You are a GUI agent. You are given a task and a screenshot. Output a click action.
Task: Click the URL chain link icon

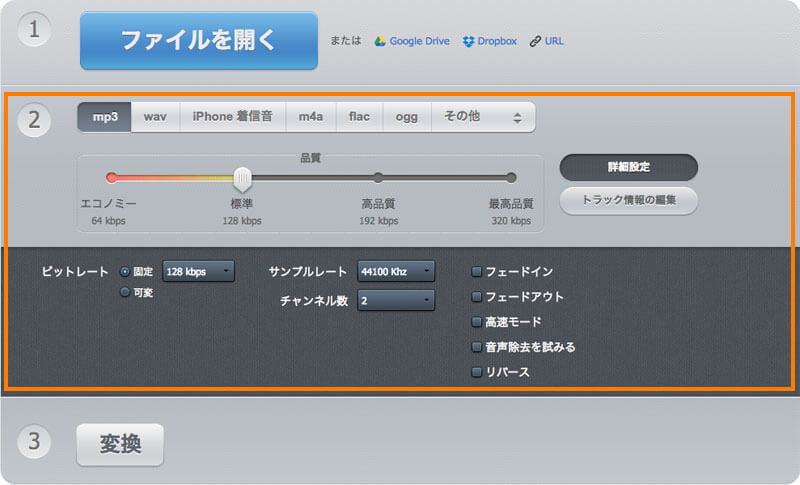[x=535, y=42]
